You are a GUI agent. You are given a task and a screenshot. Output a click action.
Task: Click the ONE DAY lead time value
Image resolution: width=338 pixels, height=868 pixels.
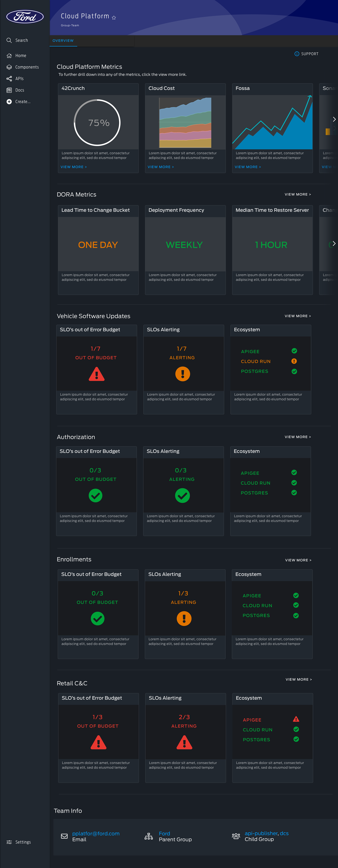[x=98, y=245]
